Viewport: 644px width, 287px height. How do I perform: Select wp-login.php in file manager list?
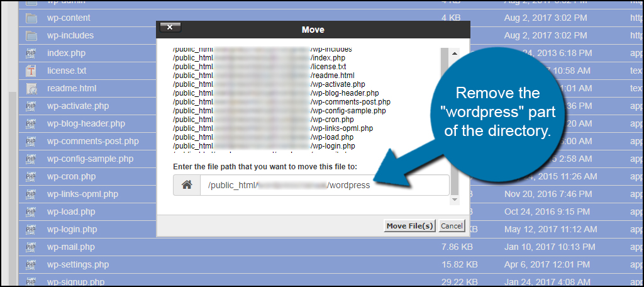pyautogui.click(x=72, y=230)
